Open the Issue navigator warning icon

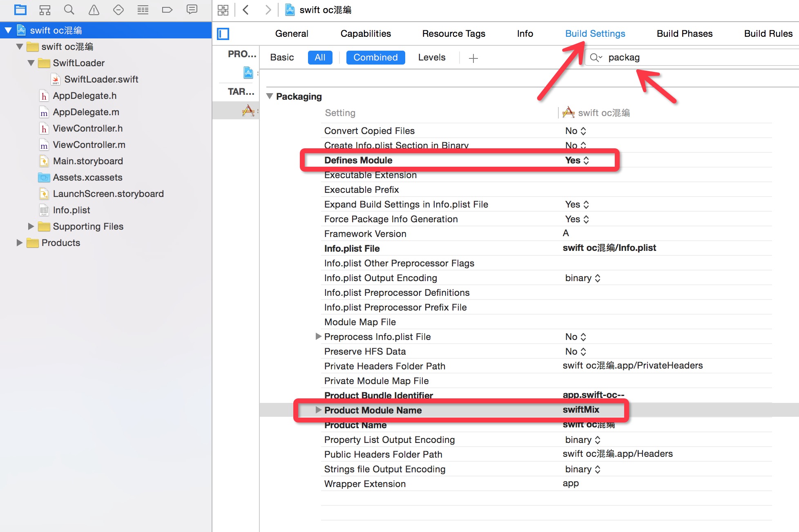pos(94,10)
